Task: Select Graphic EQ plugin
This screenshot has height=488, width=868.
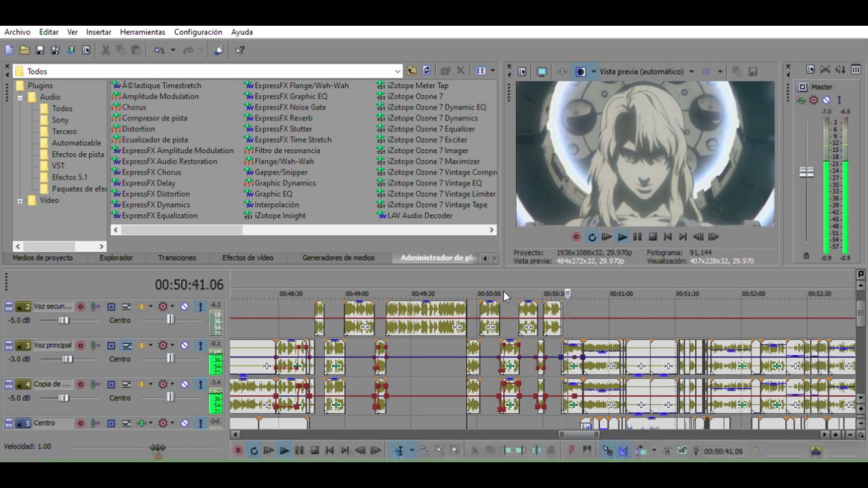Action: tap(269, 194)
